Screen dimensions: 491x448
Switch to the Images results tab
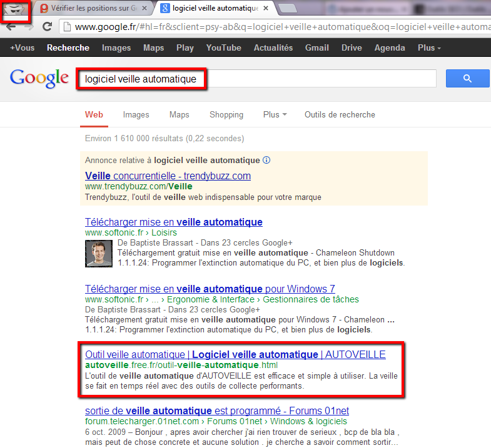pyautogui.click(x=136, y=115)
